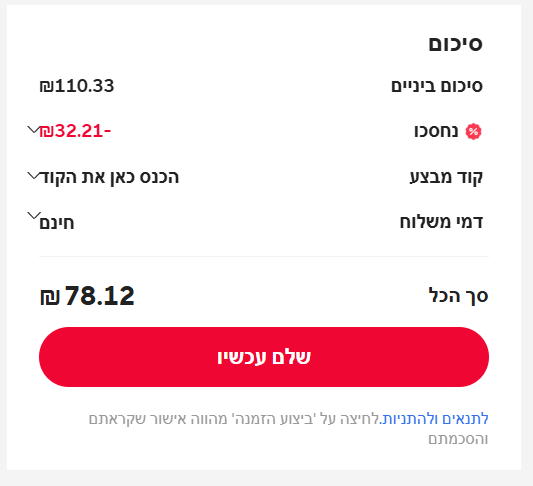Viewport: 533px width, 486px height.
Task: Click the red percent discount badge icon
Action: (473, 131)
